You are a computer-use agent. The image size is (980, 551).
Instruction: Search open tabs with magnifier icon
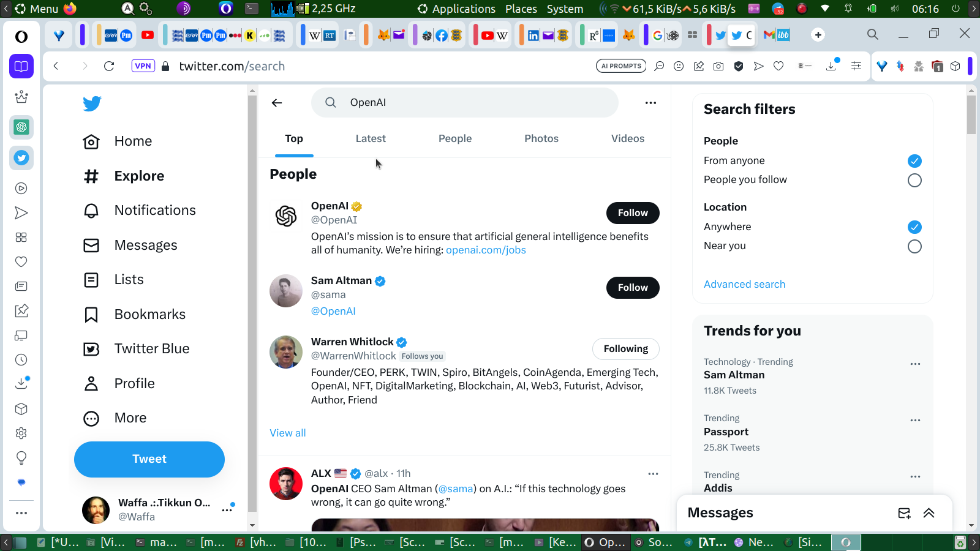point(873,34)
